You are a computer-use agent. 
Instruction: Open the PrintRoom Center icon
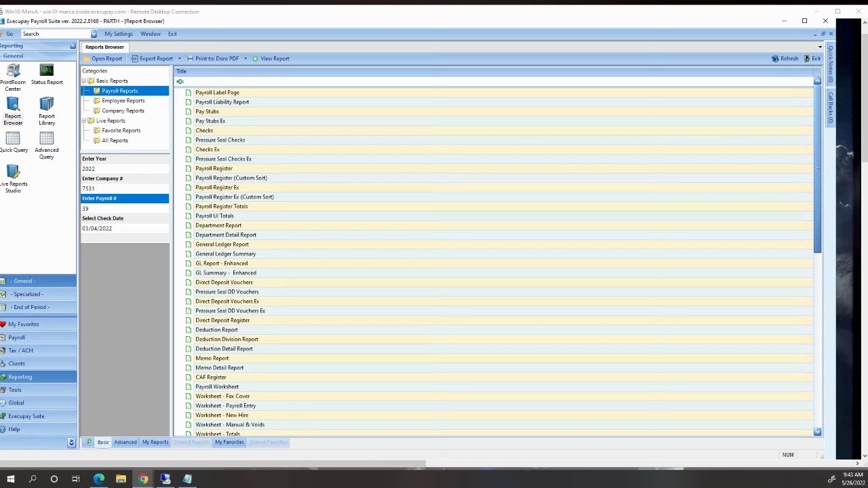coord(13,78)
